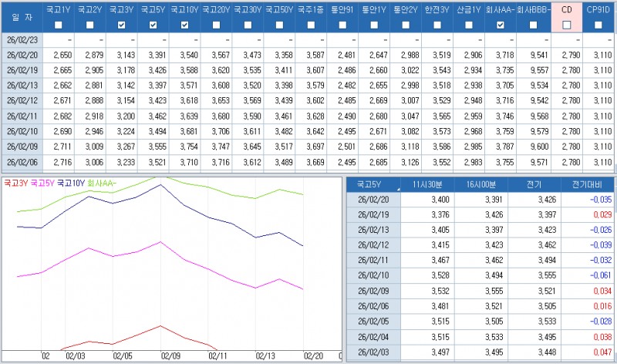
Task: Click the 16시00분 column header
Action: [482, 184]
